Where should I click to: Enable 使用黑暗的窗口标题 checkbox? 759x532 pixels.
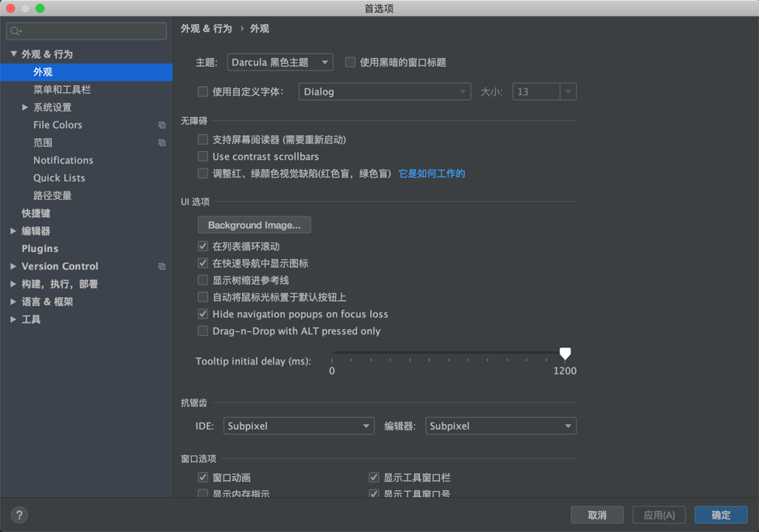[x=350, y=62]
